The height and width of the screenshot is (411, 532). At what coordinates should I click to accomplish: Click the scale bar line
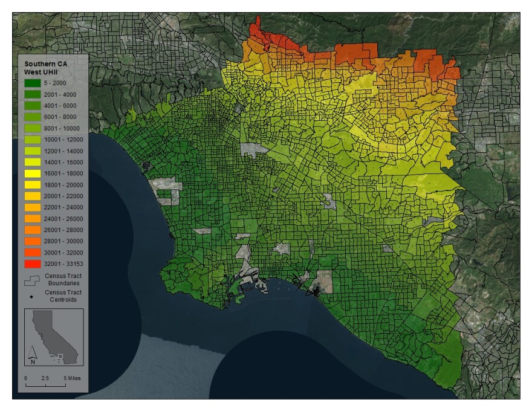[45, 385]
